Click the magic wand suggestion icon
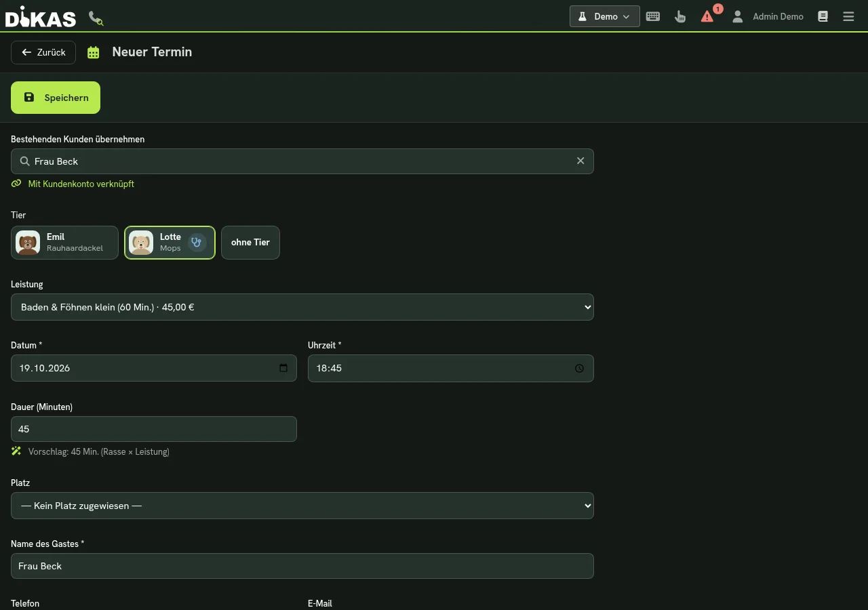Viewport: 868px width, 610px height. pyautogui.click(x=16, y=451)
